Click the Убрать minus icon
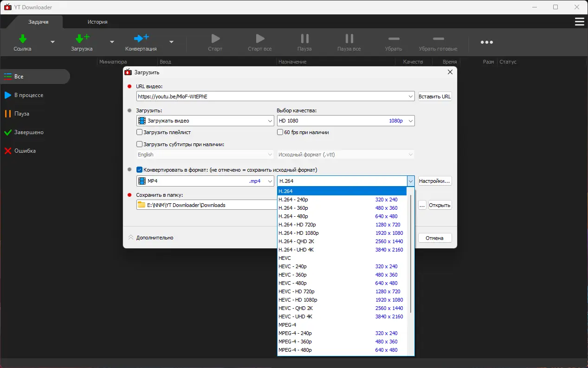588x368 pixels. click(x=394, y=39)
